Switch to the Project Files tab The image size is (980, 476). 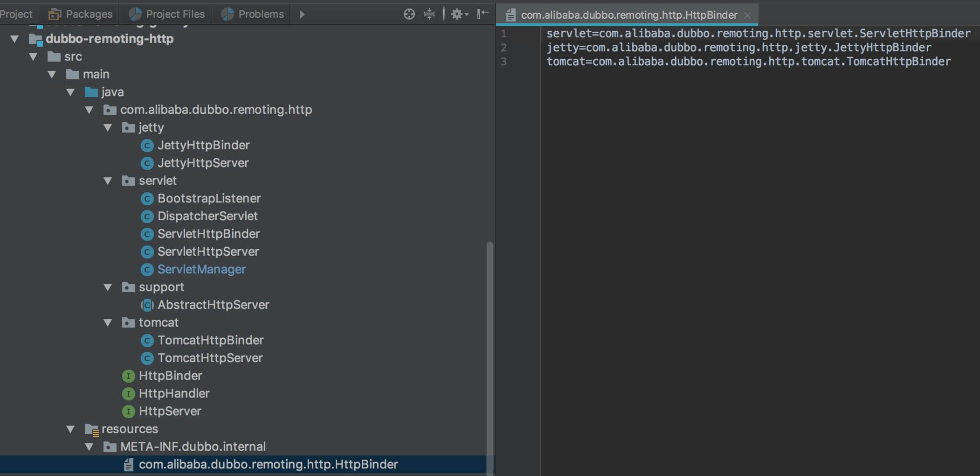pos(167,14)
